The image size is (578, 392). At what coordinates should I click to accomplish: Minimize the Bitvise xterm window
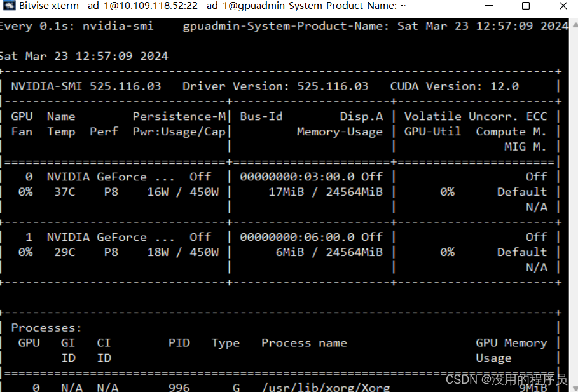489,6
